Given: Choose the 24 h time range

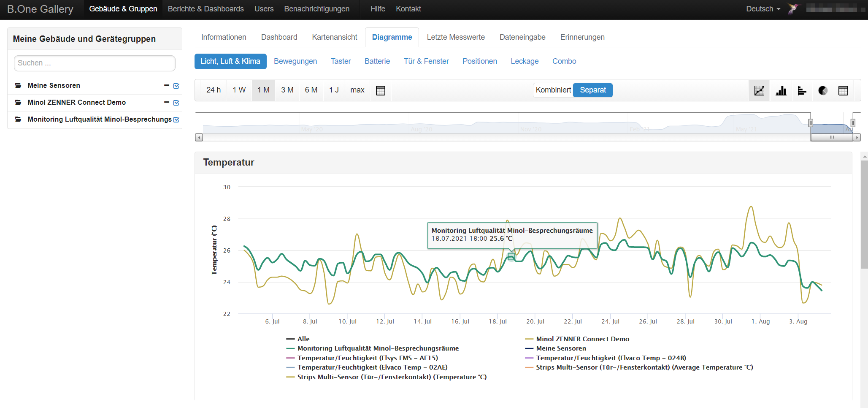Looking at the screenshot, I should 214,90.
